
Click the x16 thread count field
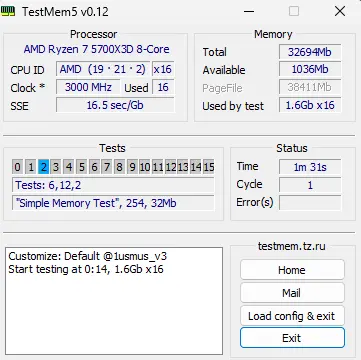(x=163, y=69)
